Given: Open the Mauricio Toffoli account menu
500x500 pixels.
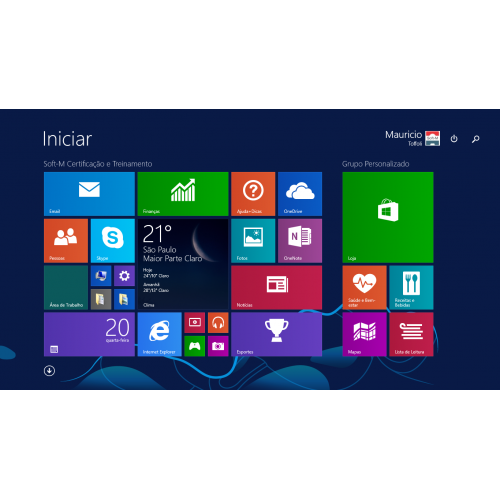Looking at the screenshot, I should (413, 138).
